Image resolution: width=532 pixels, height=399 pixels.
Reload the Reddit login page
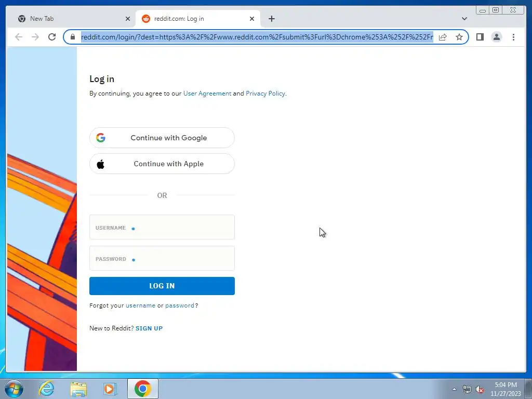pos(52,37)
